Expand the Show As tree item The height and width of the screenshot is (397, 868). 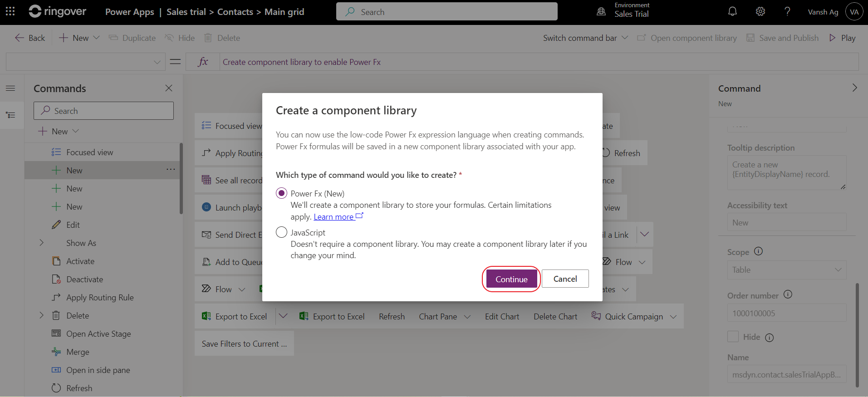(x=41, y=243)
